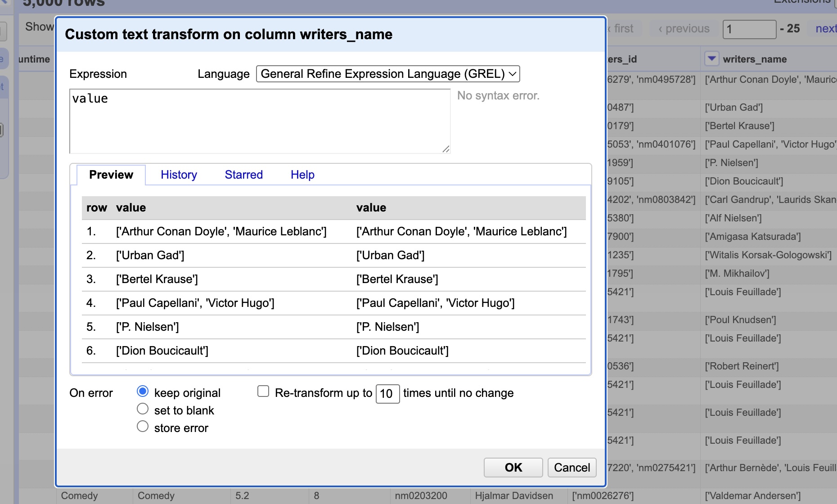Click the Witalis Korsak-Gologowski cell
837x504 pixels.
(x=768, y=255)
